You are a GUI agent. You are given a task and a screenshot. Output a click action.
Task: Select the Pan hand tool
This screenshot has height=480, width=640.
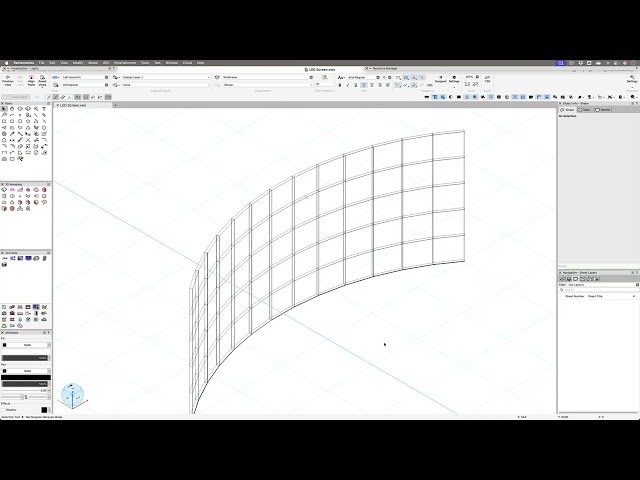pyautogui.click(x=12, y=109)
